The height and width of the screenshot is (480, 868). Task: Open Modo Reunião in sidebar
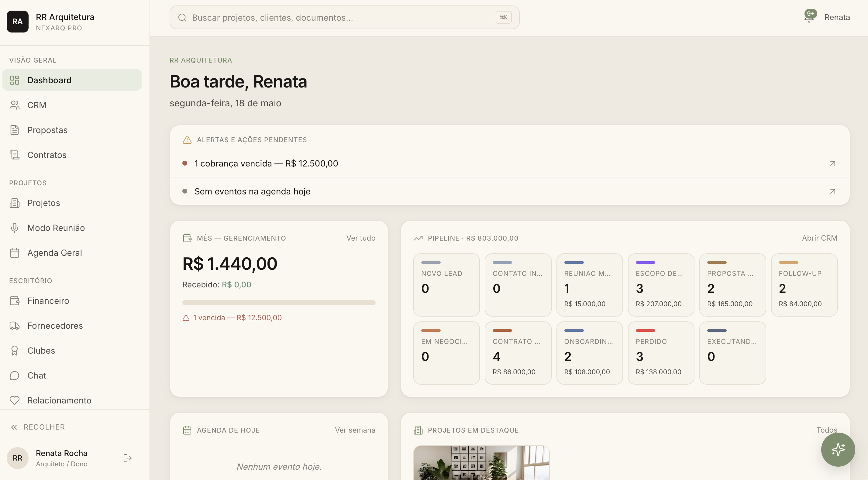pyautogui.click(x=72, y=228)
